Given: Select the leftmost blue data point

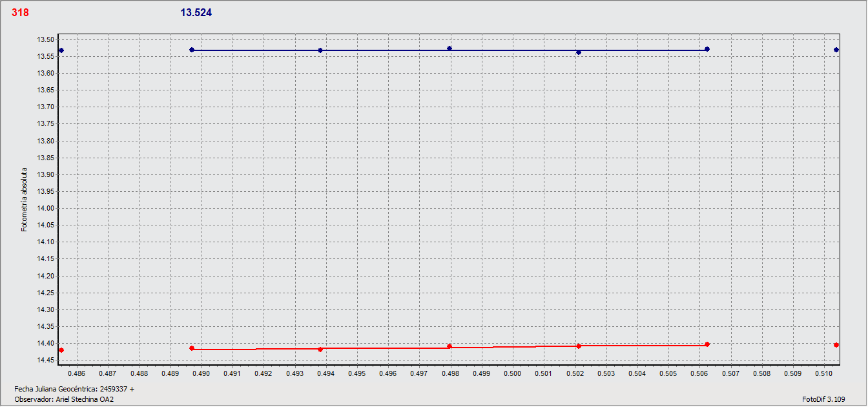Looking at the screenshot, I should (61, 49).
